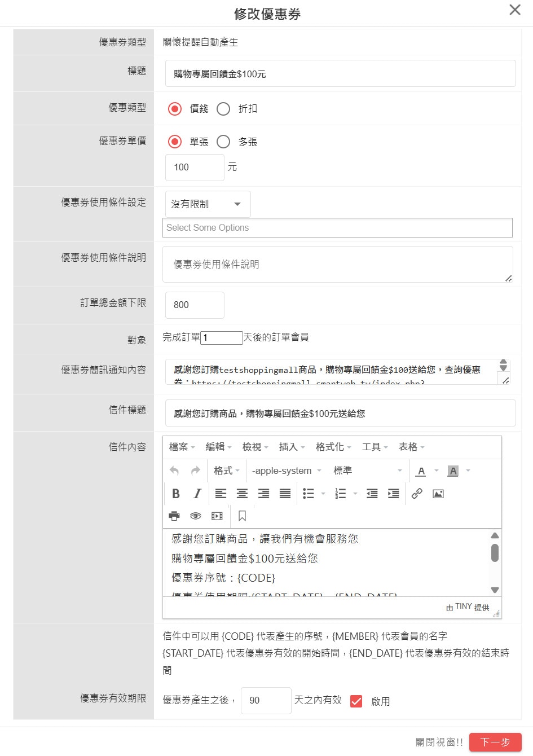Click 關閉視窗!! to close the window
The width and height of the screenshot is (533, 756).
tap(439, 742)
